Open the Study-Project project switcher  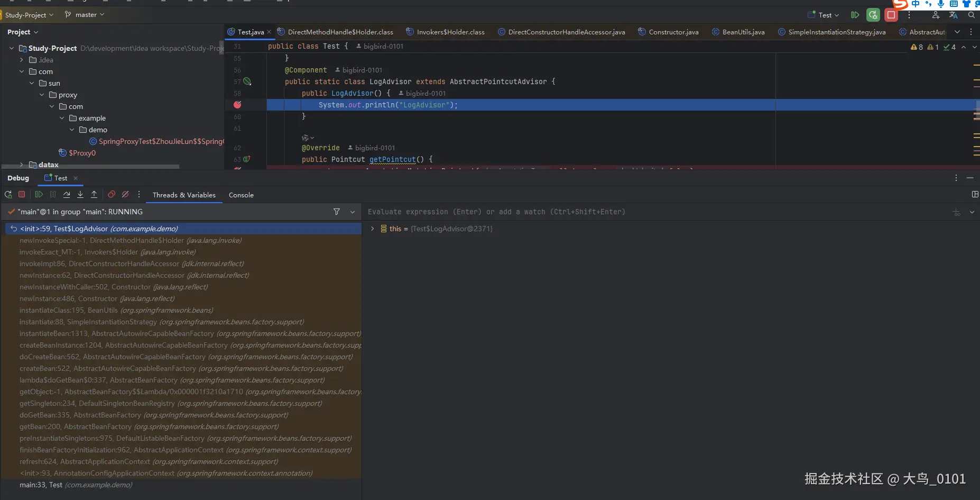click(x=29, y=15)
